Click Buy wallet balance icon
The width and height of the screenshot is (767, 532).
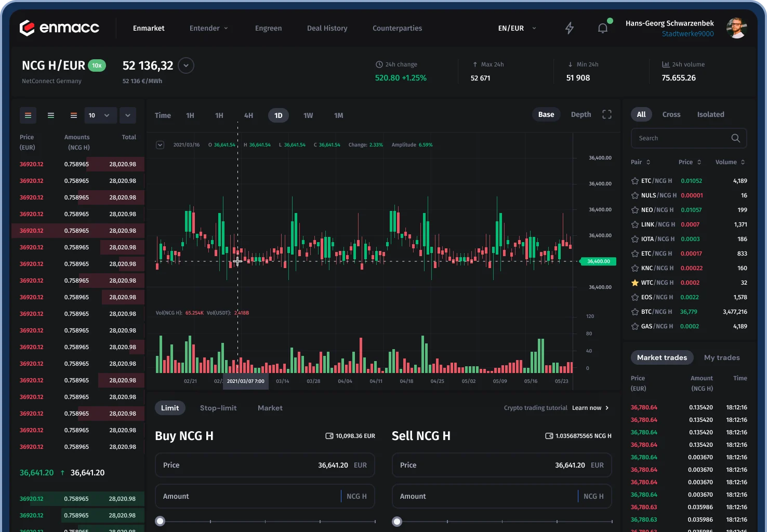pos(329,436)
